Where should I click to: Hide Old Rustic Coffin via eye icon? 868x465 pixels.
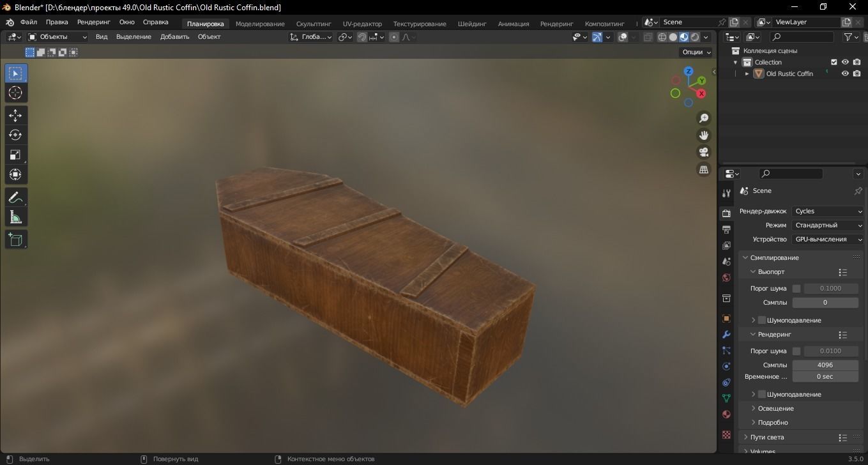845,73
